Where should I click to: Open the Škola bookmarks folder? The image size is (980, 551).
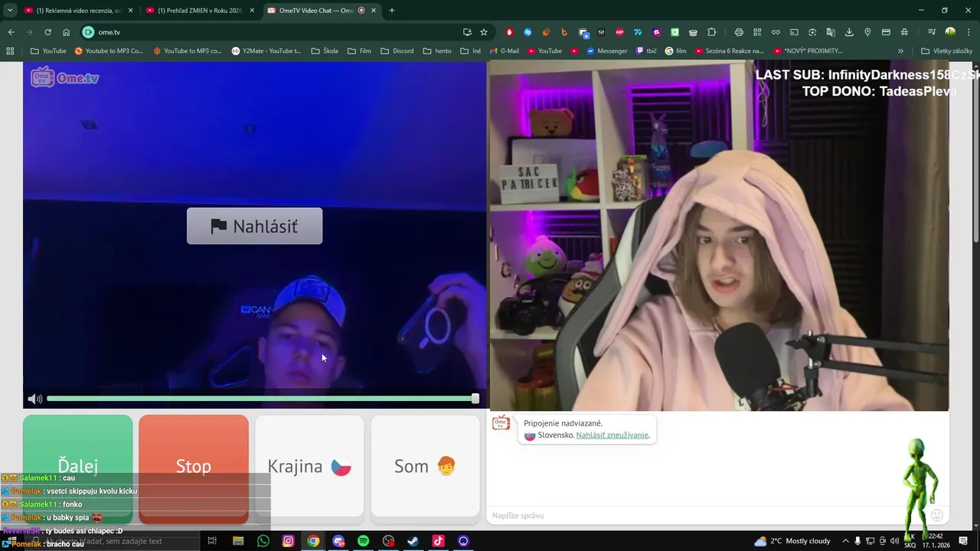325,51
